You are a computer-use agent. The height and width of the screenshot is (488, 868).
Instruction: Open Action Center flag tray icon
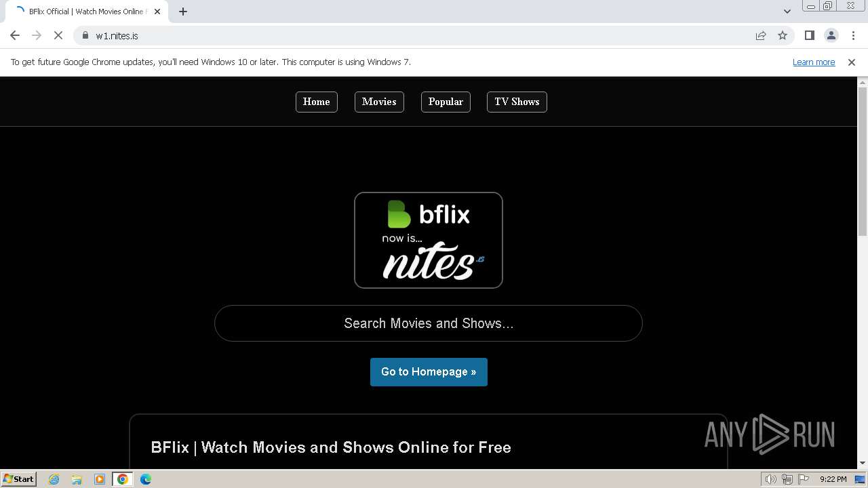(x=803, y=479)
